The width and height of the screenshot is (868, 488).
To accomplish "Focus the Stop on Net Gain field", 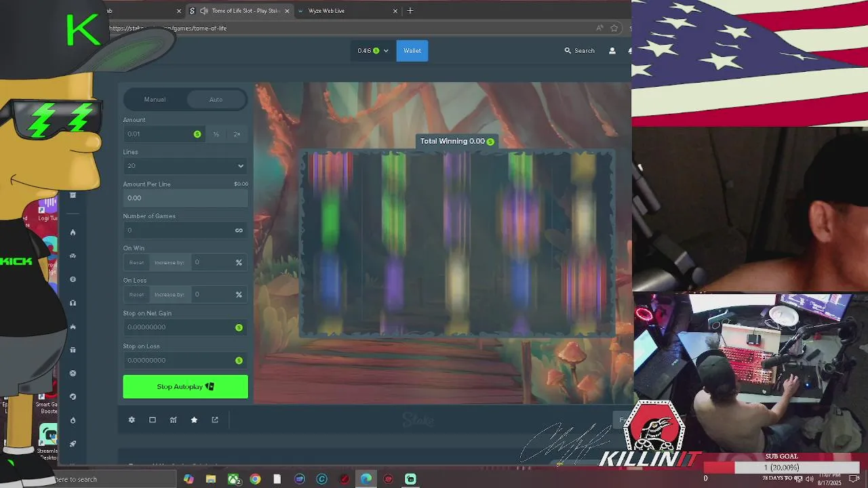I will tap(185, 327).
